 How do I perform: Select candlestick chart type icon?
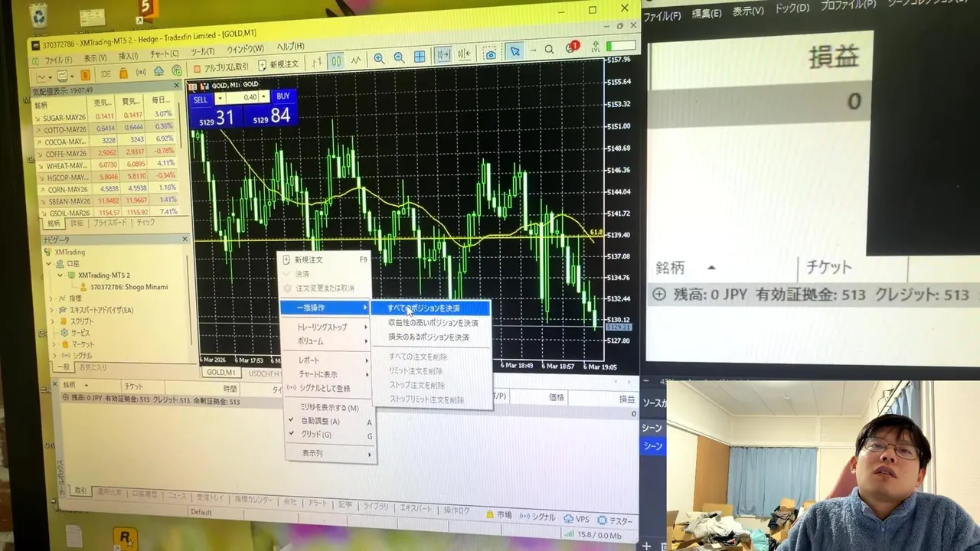[336, 61]
